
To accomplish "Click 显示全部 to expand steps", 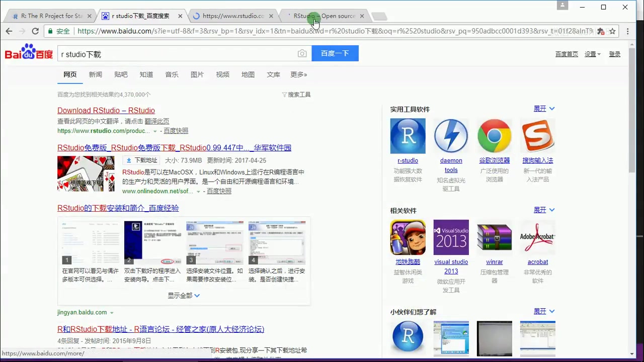I will (x=184, y=296).
